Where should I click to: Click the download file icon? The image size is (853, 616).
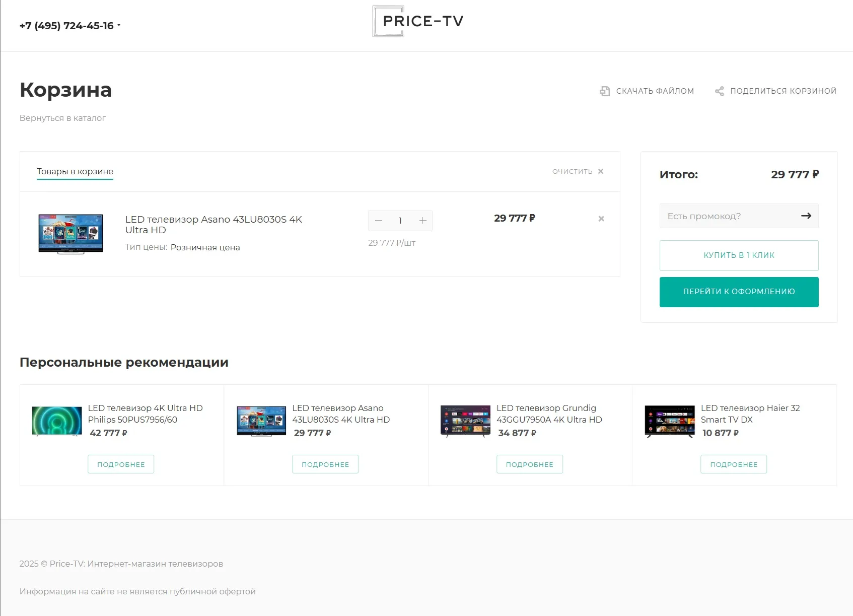click(605, 91)
